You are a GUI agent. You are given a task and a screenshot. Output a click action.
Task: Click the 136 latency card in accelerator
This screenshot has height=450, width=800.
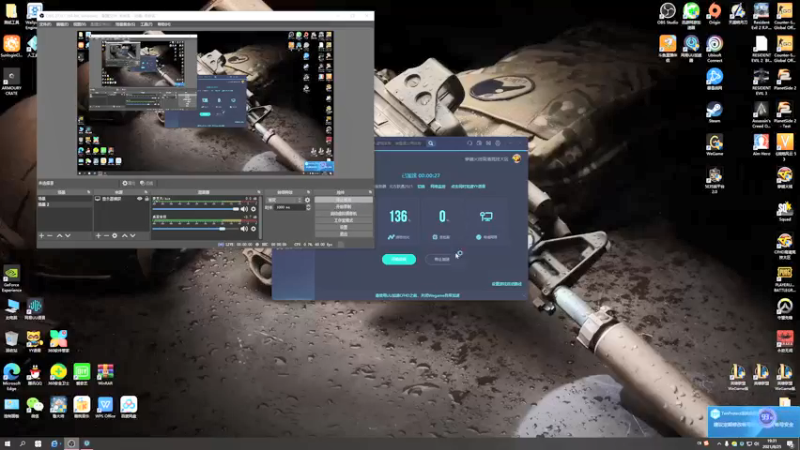point(398,221)
